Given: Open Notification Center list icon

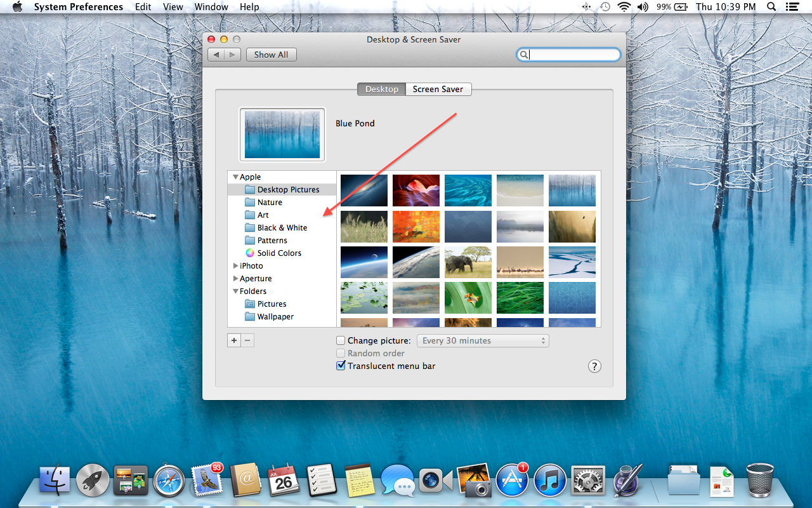Looking at the screenshot, I should pos(791,7).
